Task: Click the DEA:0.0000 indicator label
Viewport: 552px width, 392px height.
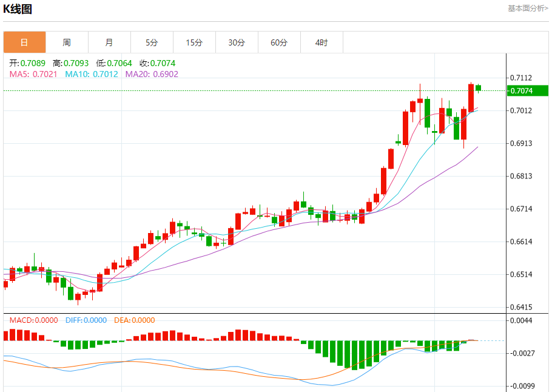Action: 135,320
